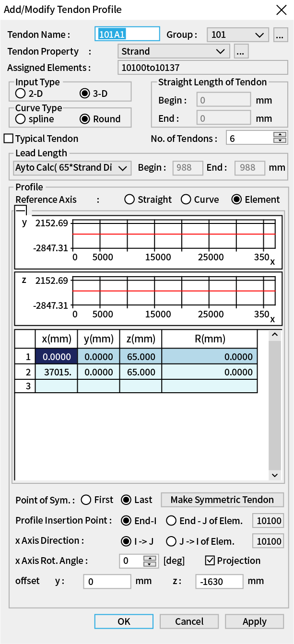Select row 1 x cell 0.0000

[x=57, y=356]
